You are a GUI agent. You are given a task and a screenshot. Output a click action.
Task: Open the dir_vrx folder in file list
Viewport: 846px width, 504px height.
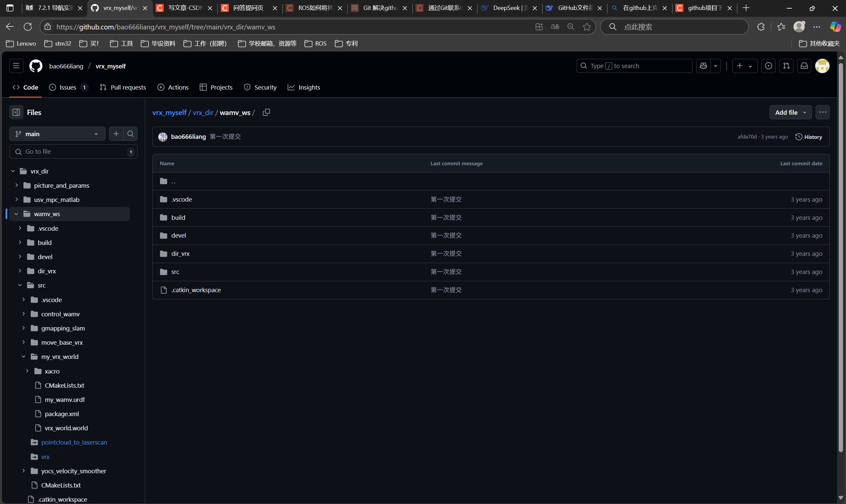(180, 254)
